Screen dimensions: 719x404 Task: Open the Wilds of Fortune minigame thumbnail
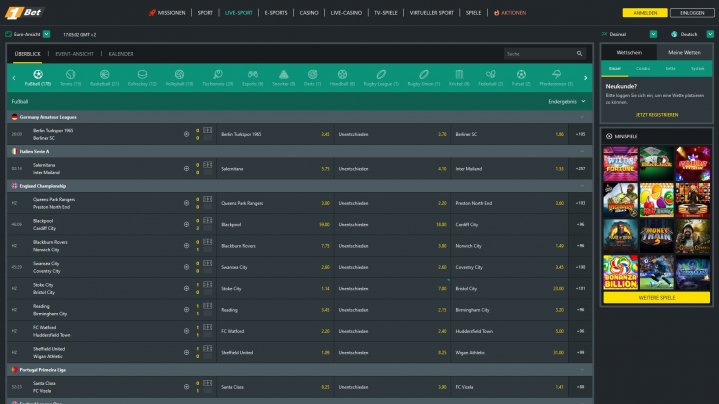[620, 164]
